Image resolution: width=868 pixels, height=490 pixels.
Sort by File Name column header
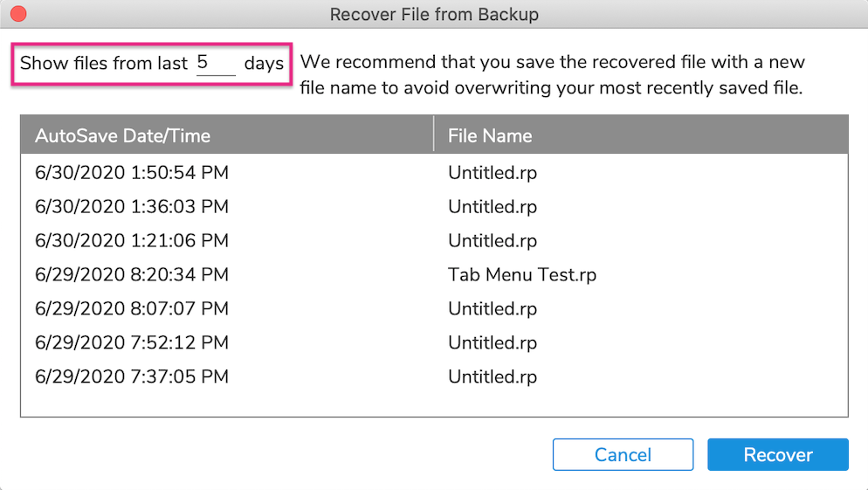click(x=641, y=135)
